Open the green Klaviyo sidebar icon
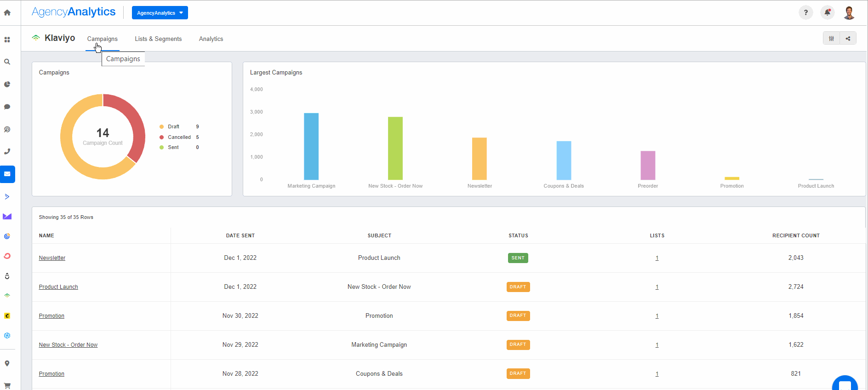 (x=7, y=296)
